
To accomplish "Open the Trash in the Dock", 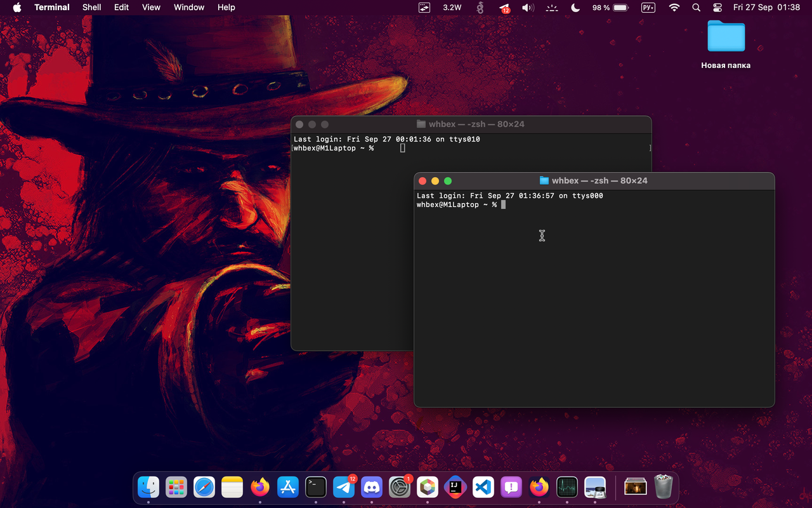I will coord(664,488).
